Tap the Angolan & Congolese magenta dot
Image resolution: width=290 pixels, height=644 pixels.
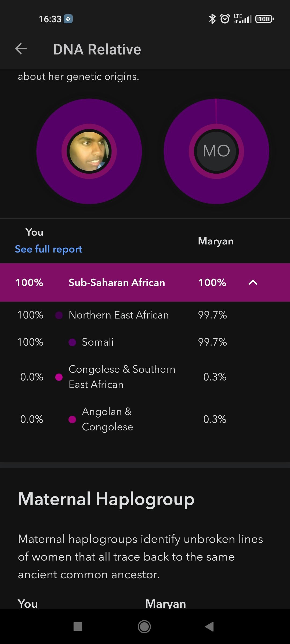pyautogui.click(x=72, y=419)
